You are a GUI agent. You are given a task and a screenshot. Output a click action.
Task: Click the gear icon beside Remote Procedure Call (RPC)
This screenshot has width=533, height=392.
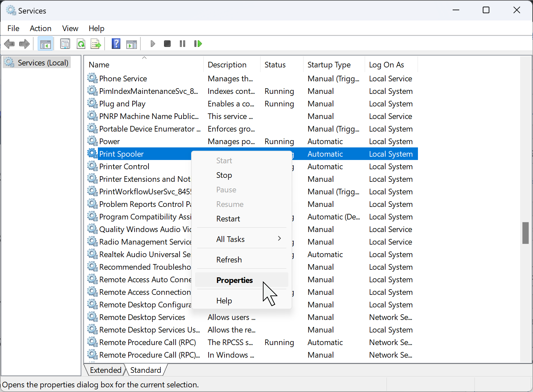click(93, 342)
